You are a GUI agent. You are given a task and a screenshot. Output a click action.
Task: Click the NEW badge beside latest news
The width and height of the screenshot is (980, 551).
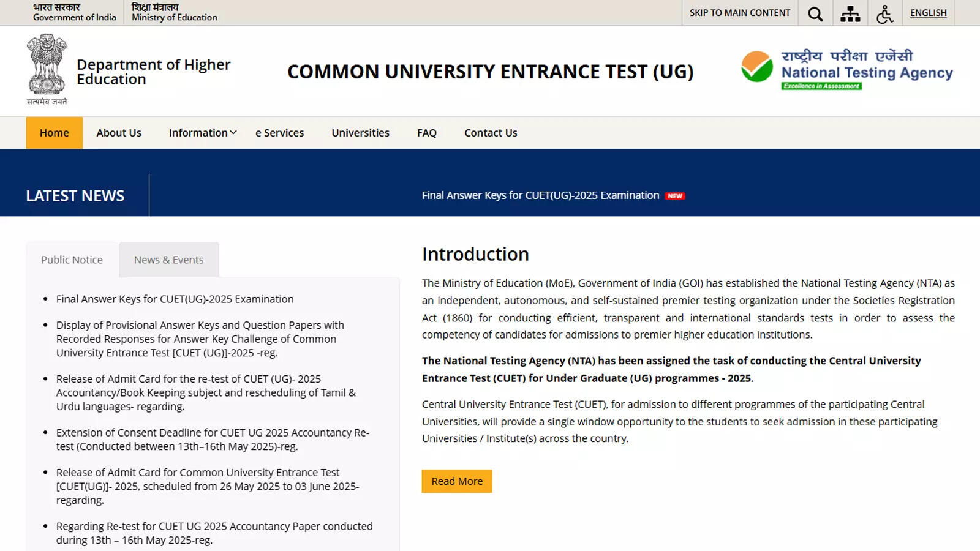pos(675,196)
